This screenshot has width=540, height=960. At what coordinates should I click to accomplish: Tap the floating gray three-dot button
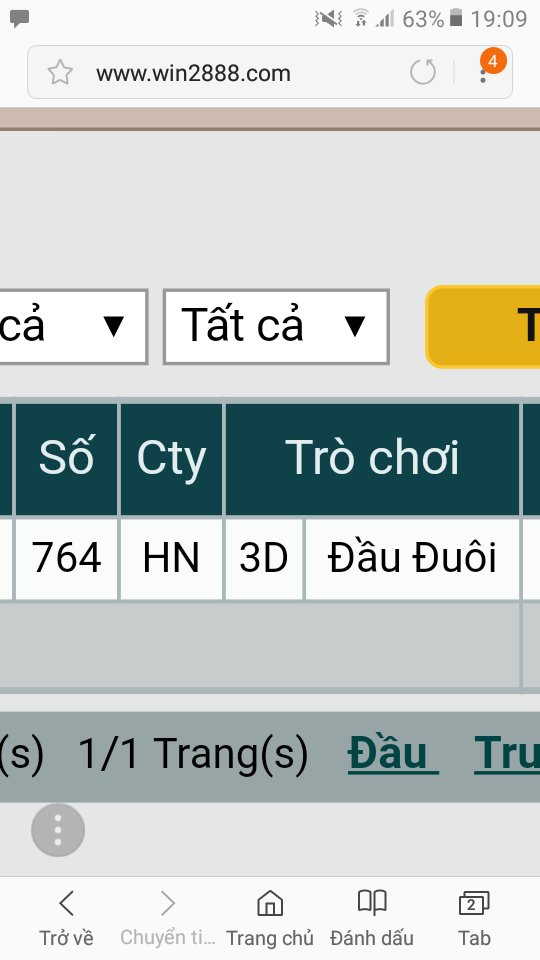tap(58, 830)
